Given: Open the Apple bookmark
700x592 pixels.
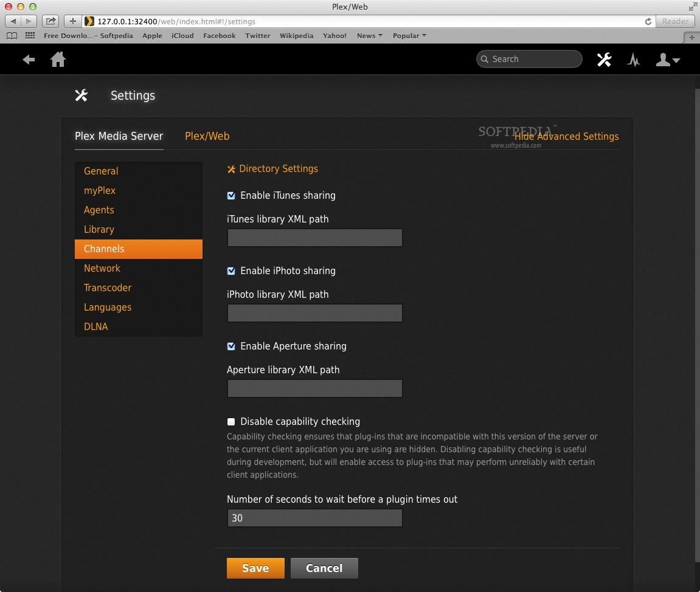Looking at the screenshot, I should point(152,36).
